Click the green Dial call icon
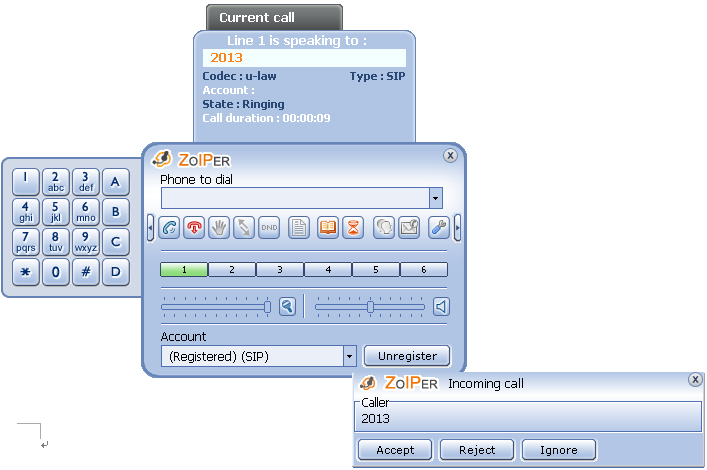The image size is (707, 470). (x=169, y=228)
